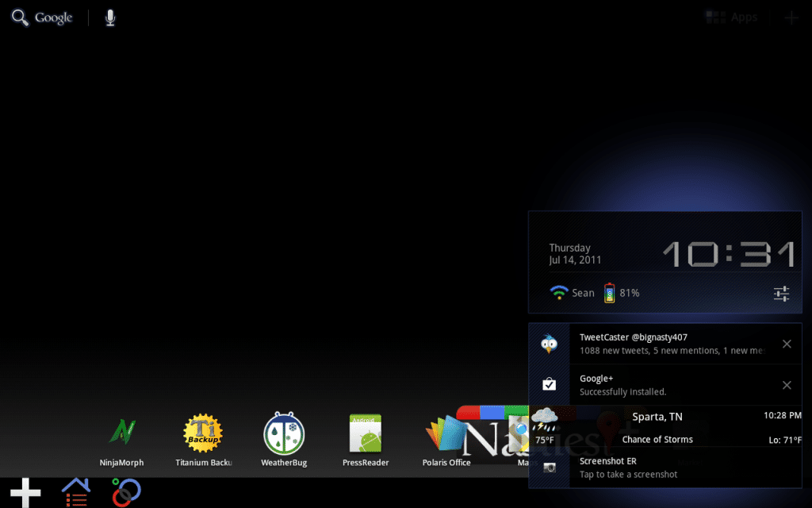Start voice search with microphone icon

pyautogui.click(x=109, y=17)
